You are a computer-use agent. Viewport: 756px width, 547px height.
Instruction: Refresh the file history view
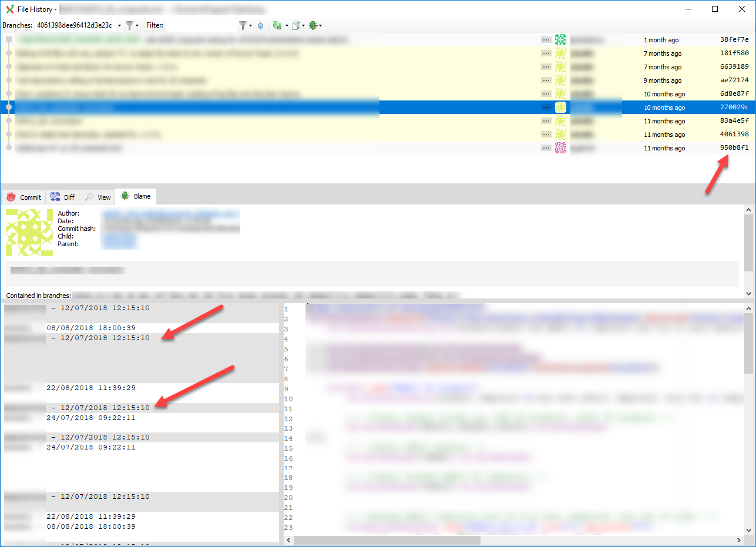(x=276, y=25)
